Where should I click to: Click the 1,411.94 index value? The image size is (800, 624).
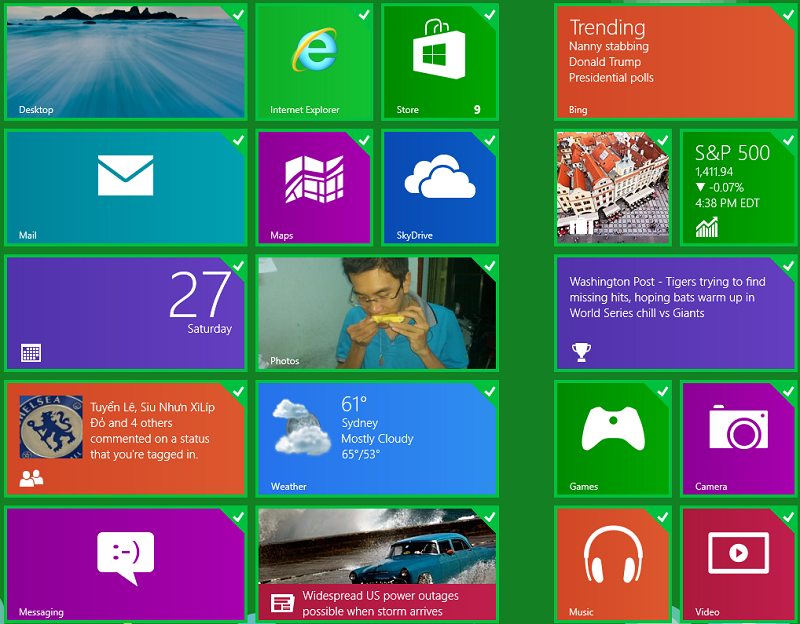[x=714, y=172]
